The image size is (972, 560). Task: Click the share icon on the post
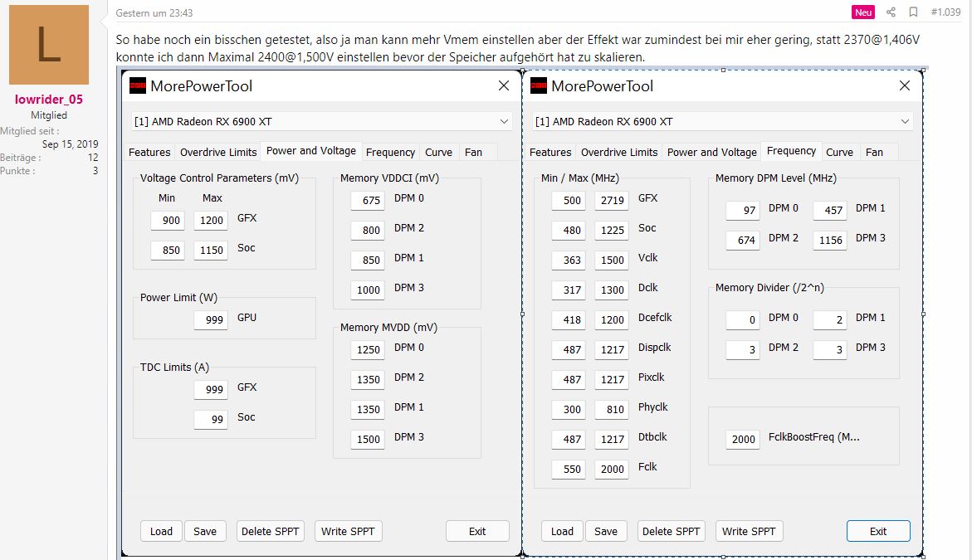[891, 12]
